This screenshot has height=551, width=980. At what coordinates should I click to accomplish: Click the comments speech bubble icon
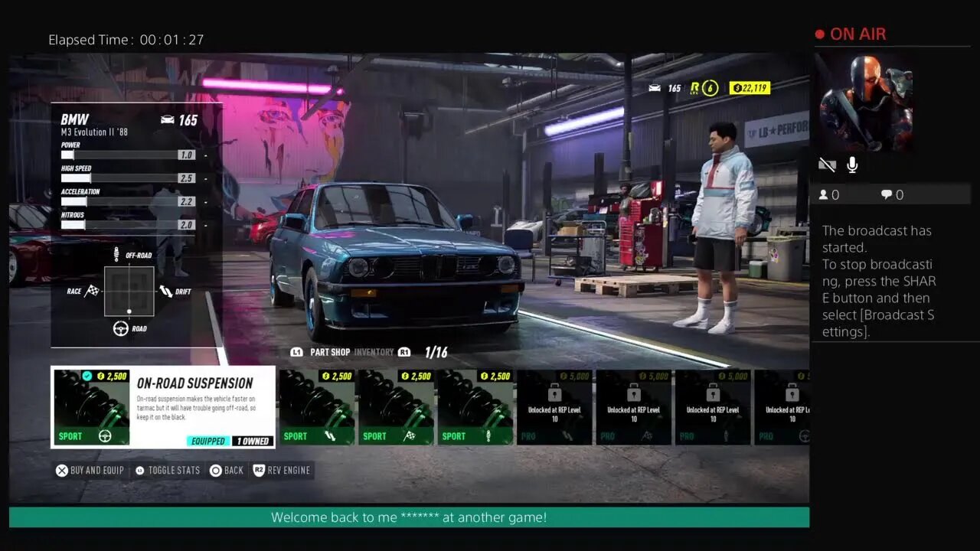887,195
